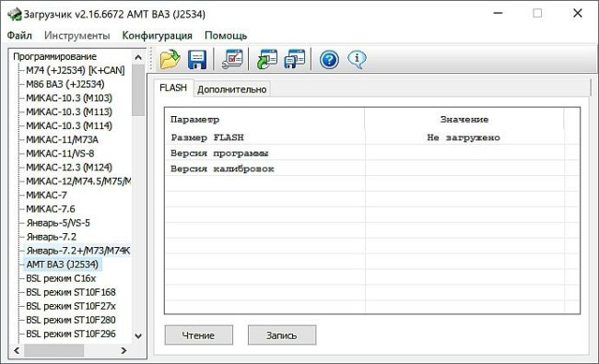Click the tree's scroll up arrow
Viewport: 599px width, 364px height.
138,57
